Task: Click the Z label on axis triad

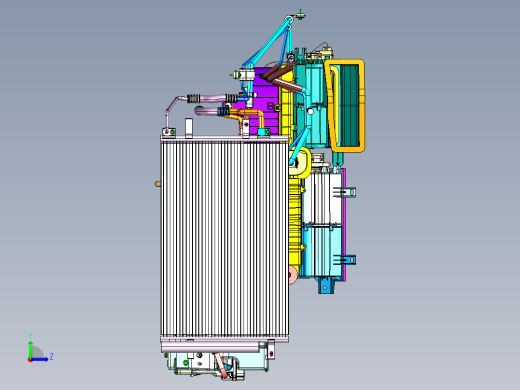Action: coord(51,356)
